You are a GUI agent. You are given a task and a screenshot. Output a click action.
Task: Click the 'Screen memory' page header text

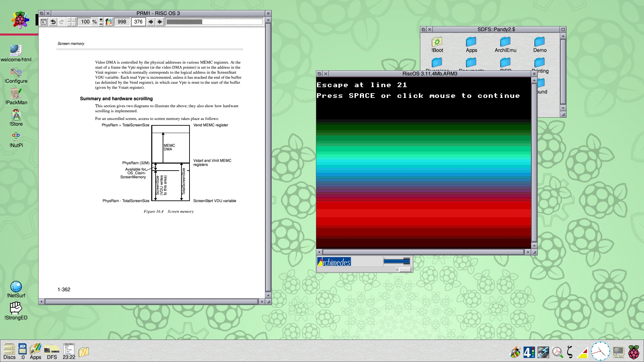(x=71, y=44)
